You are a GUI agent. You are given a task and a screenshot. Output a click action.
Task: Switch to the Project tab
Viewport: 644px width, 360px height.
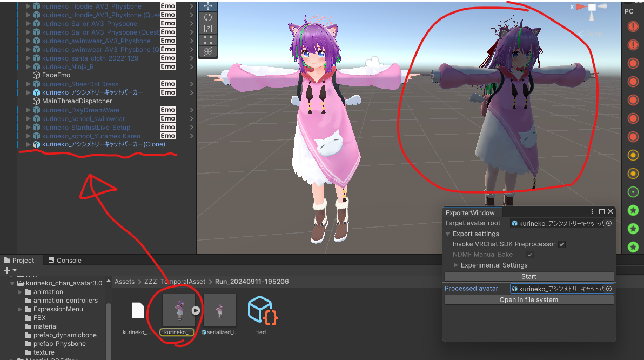[19, 260]
